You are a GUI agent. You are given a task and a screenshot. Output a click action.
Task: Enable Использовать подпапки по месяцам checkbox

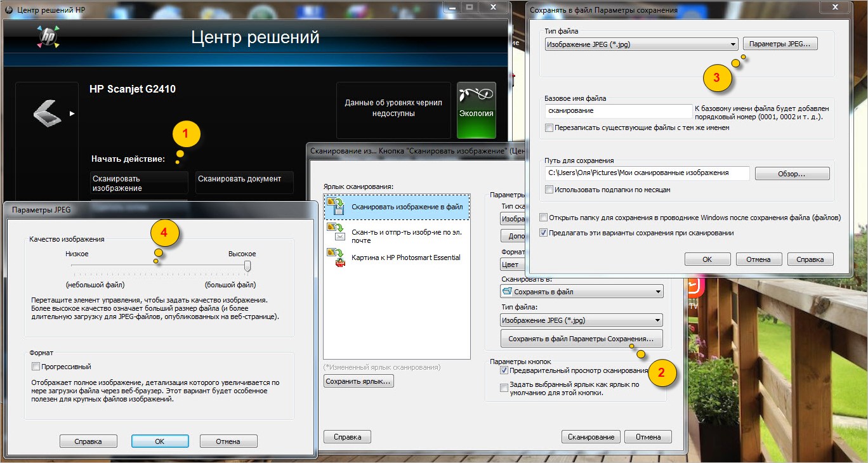click(549, 190)
